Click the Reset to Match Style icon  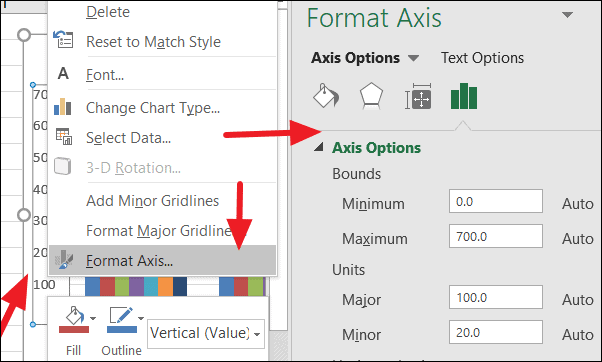(x=63, y=40)
